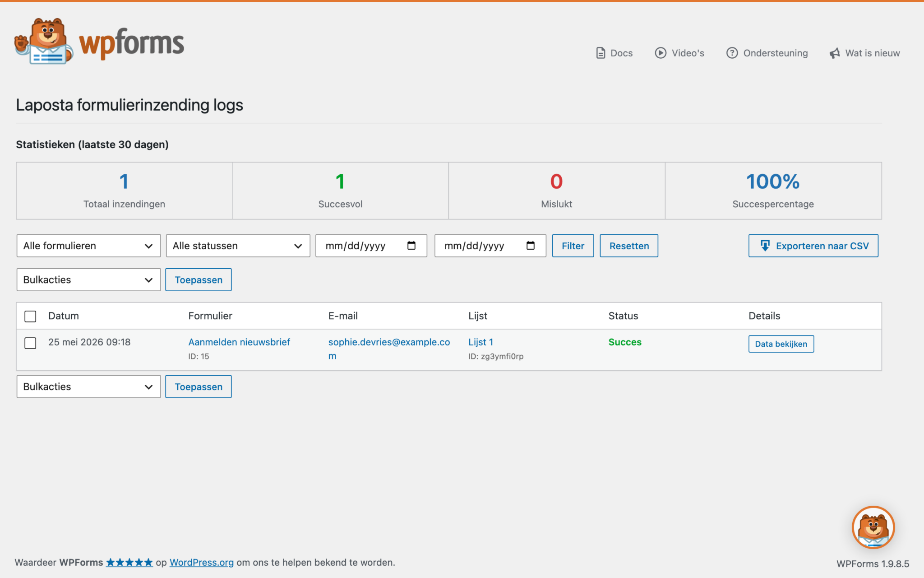Click the wpforms wordmark text
The image size is (924, 578).
pyautogui.click(x=132, y=43)
